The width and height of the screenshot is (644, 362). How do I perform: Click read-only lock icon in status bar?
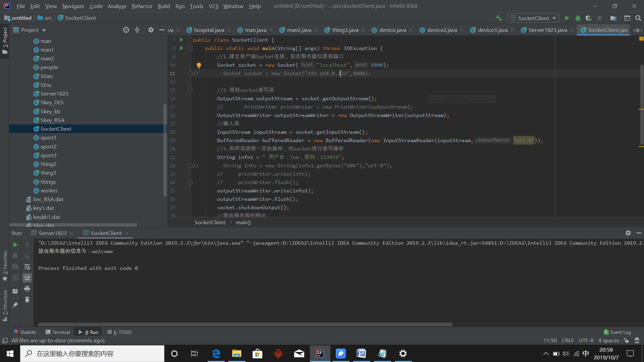click(x=626, y=340)
